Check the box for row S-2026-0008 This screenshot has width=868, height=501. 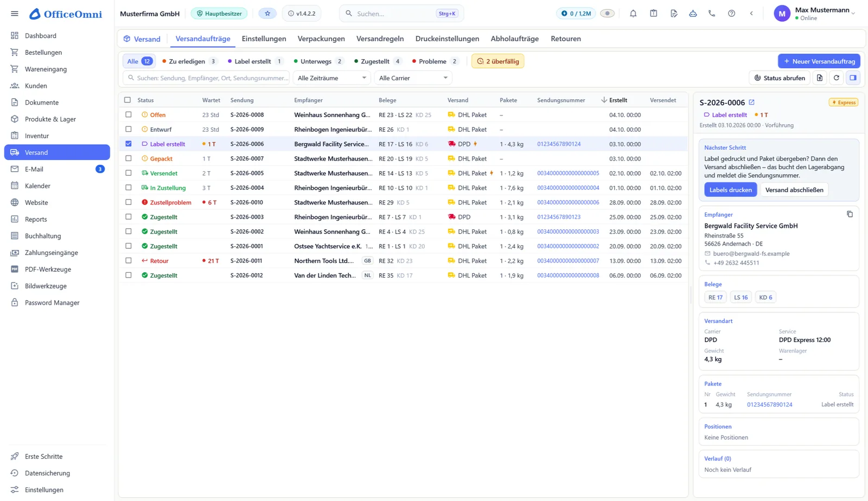point(129,114)
